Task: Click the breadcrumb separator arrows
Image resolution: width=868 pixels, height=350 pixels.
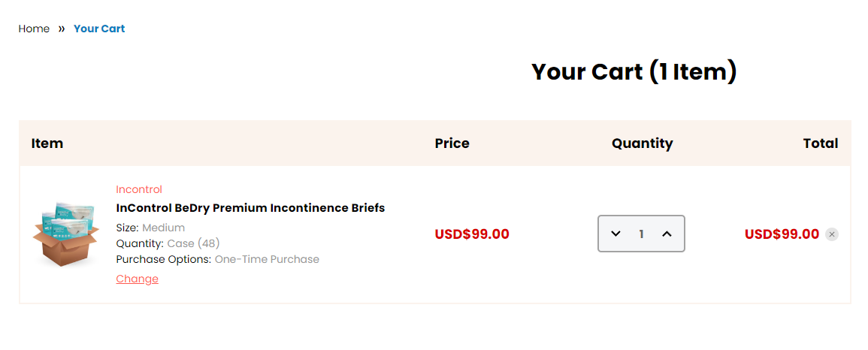Action: click(62, 29)
